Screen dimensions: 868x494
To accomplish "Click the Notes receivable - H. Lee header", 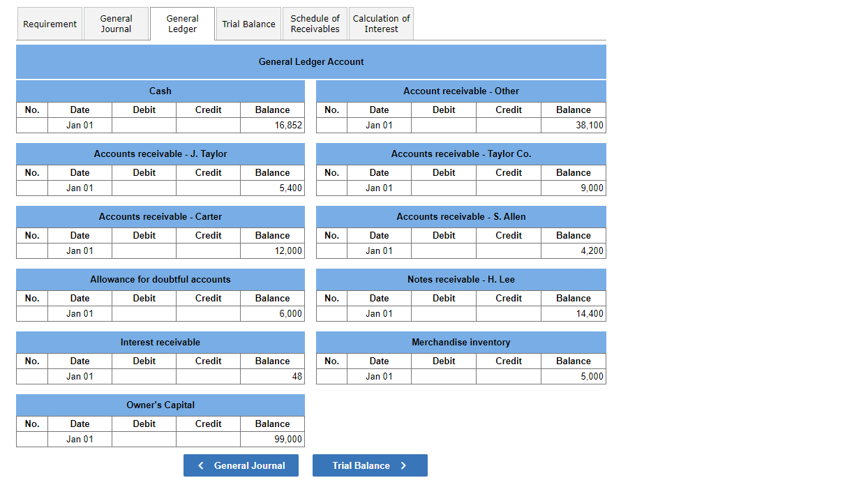I will point(461,279).
